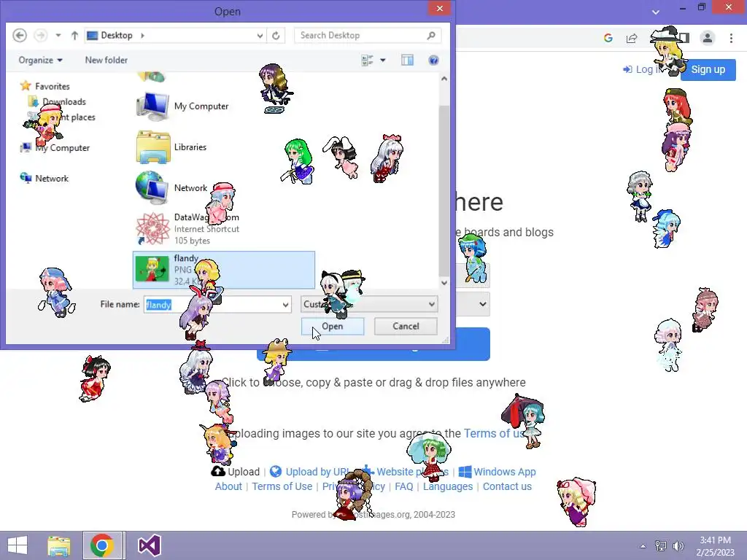This screenshot has height=560, width=747.
Task: Expand the address bar path dropdown
Action: tap(260, 35)
